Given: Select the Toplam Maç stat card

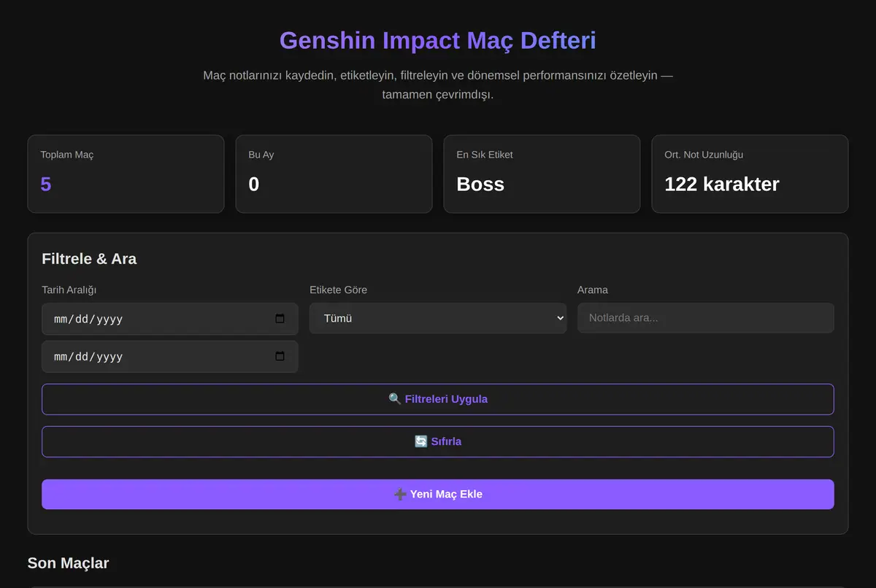Looking at the screenshot, I should click(x=126, y=174).
